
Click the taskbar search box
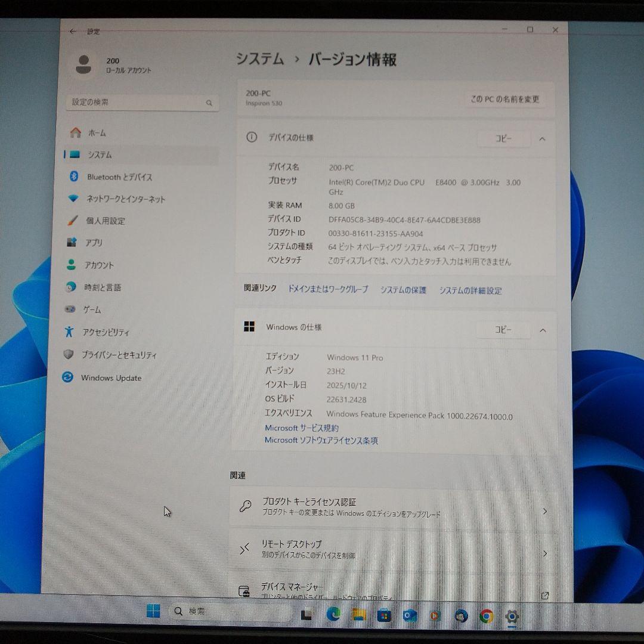tap(230, 612)
